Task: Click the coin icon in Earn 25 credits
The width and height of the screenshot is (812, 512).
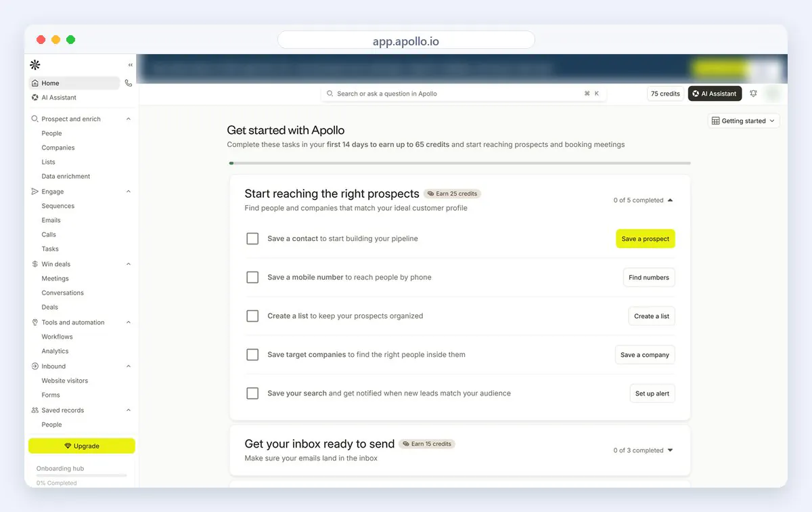Action: 430,194
